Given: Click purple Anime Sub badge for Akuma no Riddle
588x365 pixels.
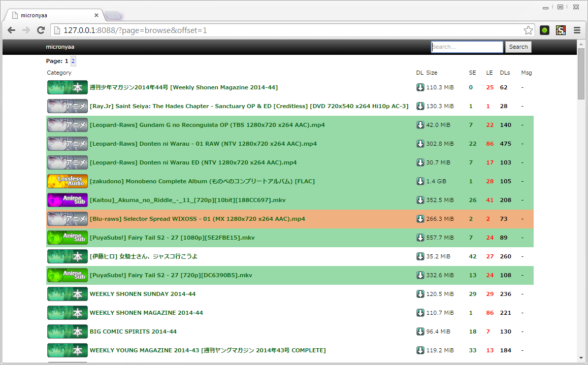Looking at the screenshot, I should pos(68,200).
